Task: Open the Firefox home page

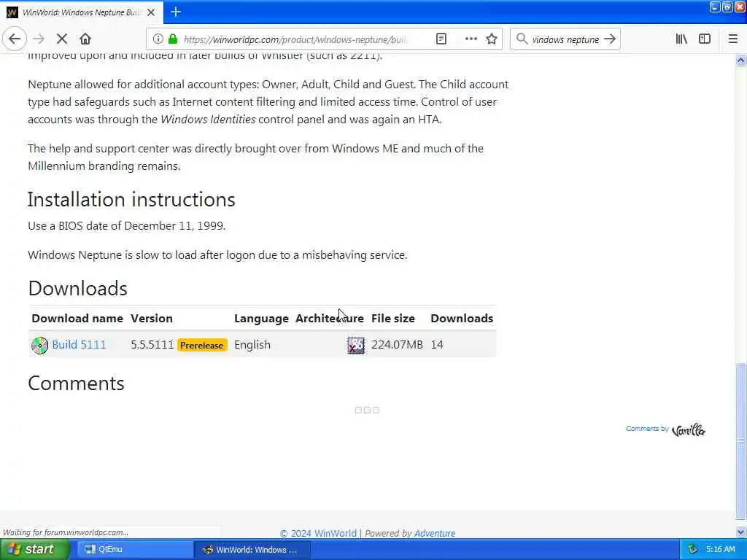Action: pos(85,39)
